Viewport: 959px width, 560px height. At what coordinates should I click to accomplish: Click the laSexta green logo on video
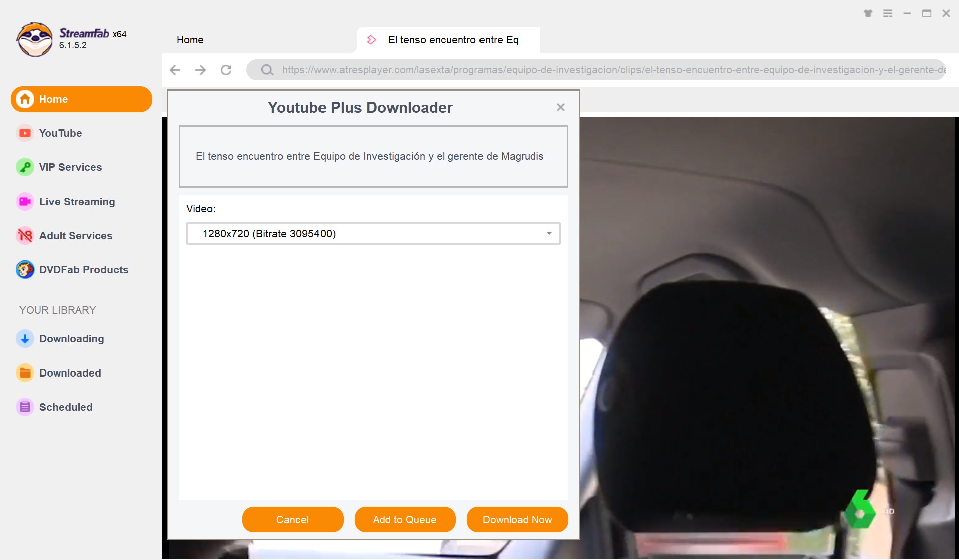(x=861, y=509)
